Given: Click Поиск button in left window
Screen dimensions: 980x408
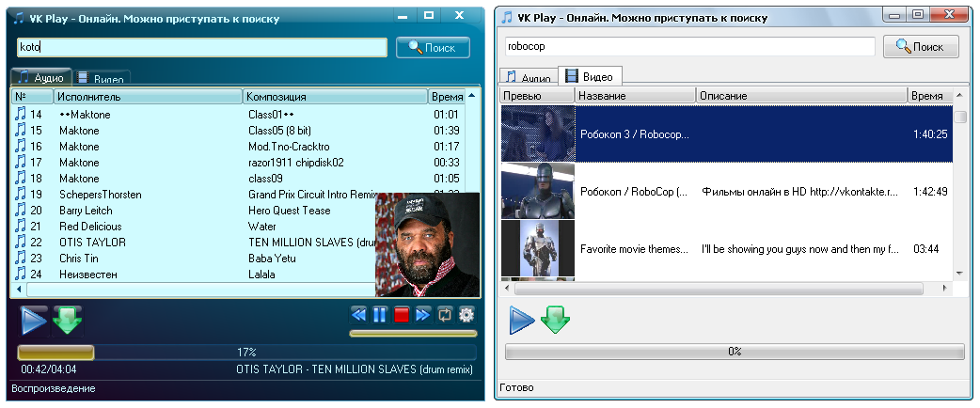Looking at the screenshot, I should point(433,48).
